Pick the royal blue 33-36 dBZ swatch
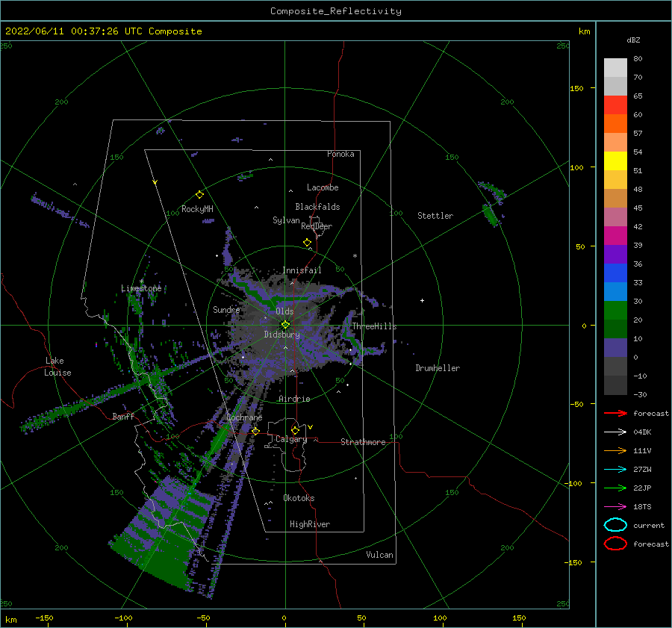The image size is (672, 628). point(615,273)
